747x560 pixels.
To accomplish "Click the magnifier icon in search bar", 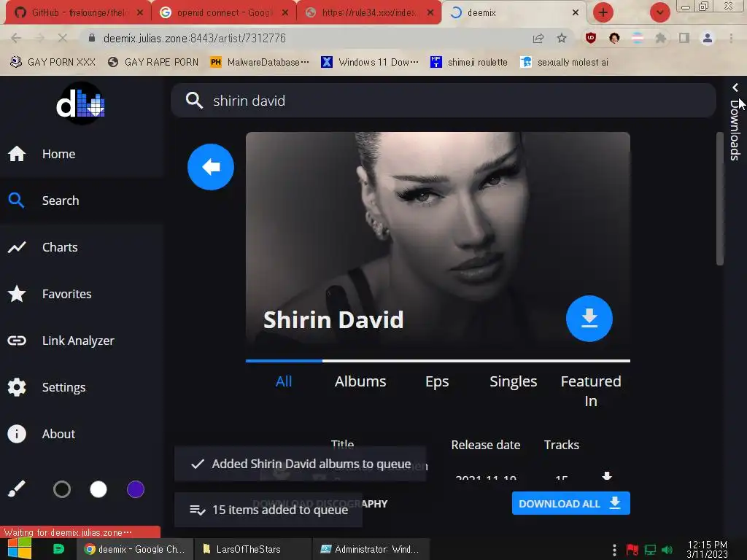I will click(194, 101).
